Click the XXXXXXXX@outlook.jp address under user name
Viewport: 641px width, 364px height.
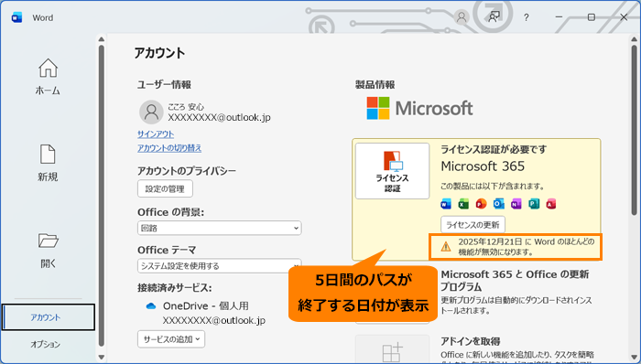(219, 118)
